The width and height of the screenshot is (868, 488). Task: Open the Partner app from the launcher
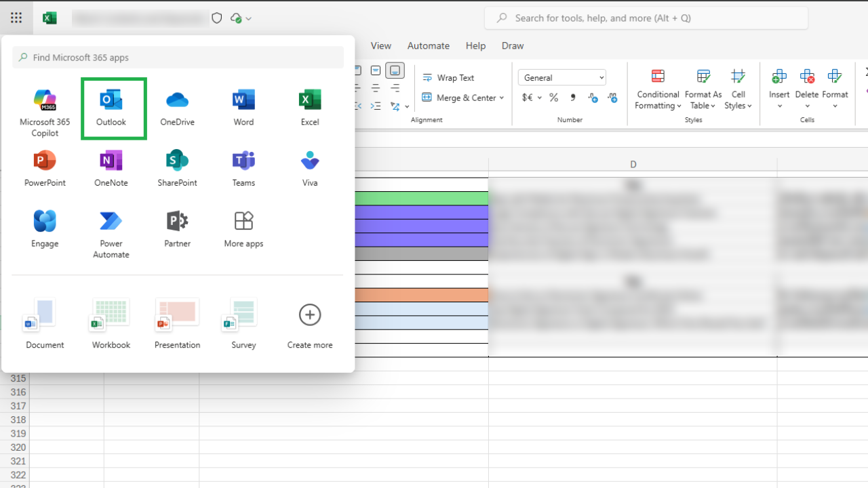pos(177,230)
